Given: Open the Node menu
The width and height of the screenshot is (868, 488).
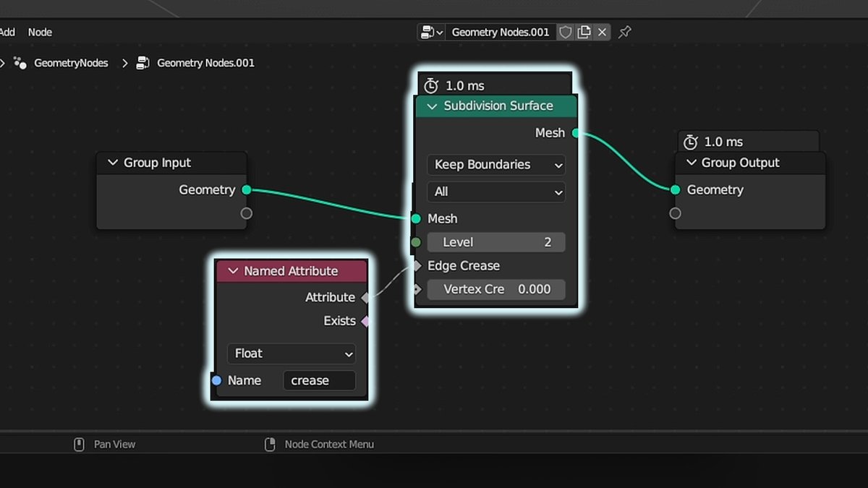Looking at the screenshot, I should point(40,32).
